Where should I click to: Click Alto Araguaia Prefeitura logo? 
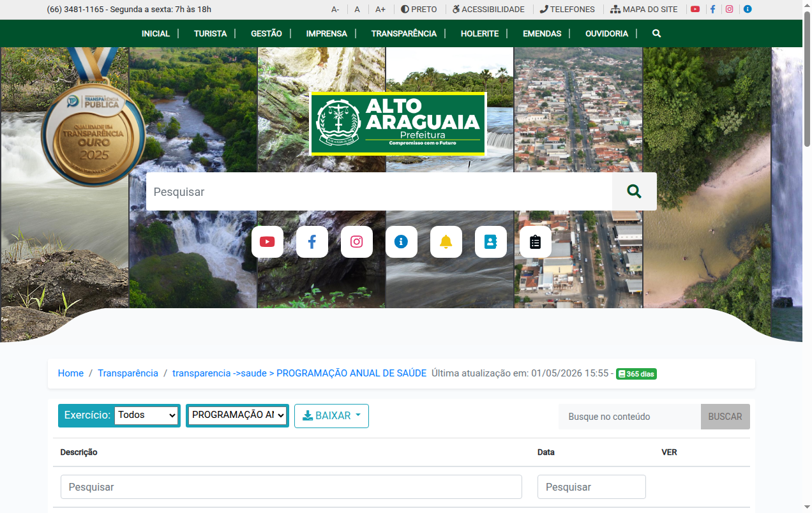398,124
